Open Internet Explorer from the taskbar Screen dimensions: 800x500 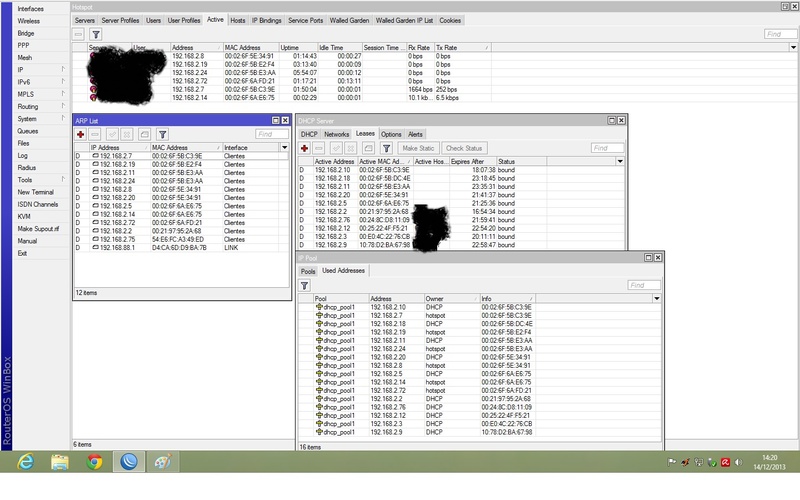pos(26,462)
